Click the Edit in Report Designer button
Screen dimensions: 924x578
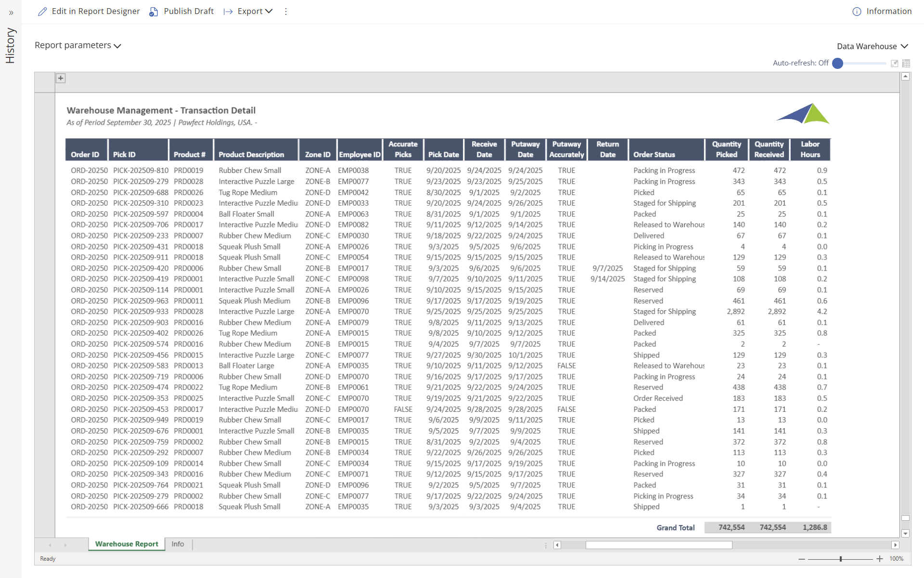click(96, 12)
